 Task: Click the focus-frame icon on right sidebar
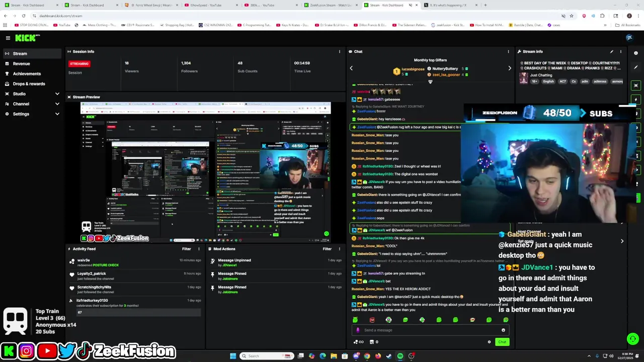click(636, 85)
